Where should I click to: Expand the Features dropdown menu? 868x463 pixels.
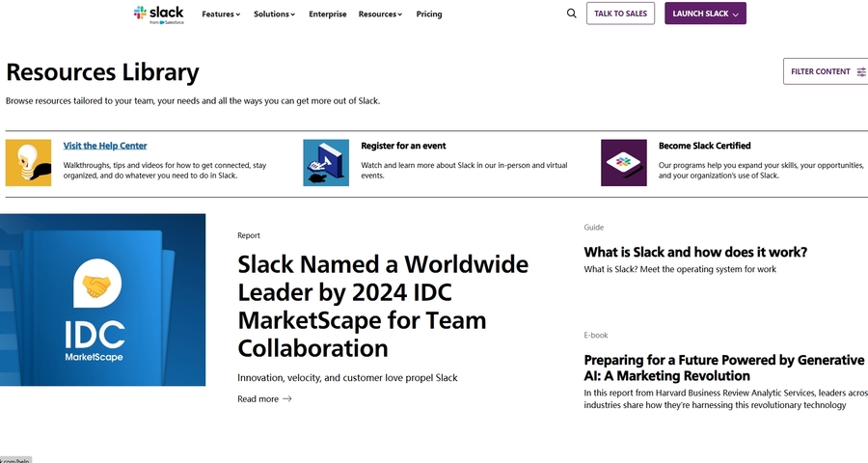coord(221,14)
